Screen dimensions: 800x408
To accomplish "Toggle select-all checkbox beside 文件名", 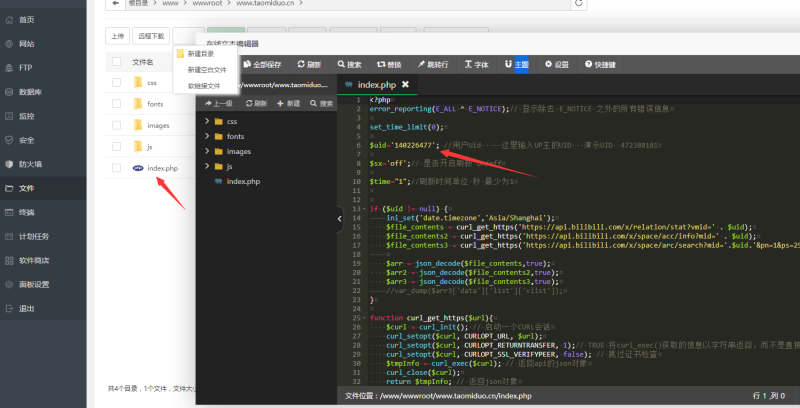I will (x=116, y=62).
